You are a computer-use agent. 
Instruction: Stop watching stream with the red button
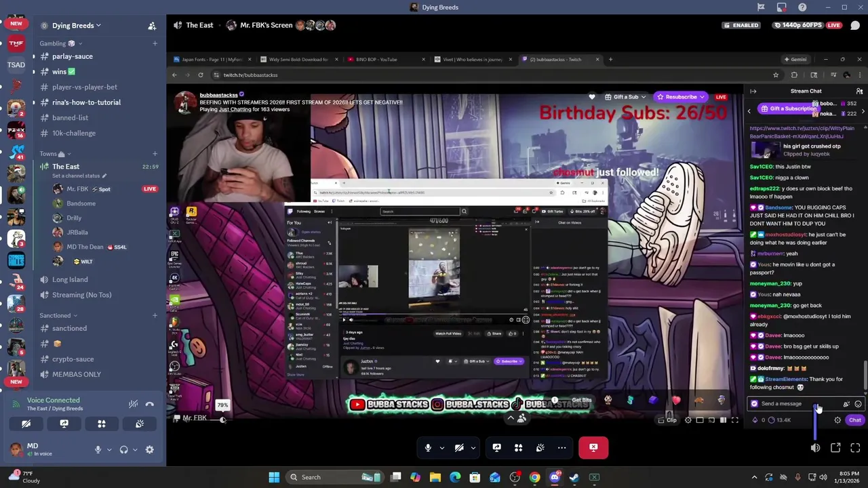click(593, 447)
